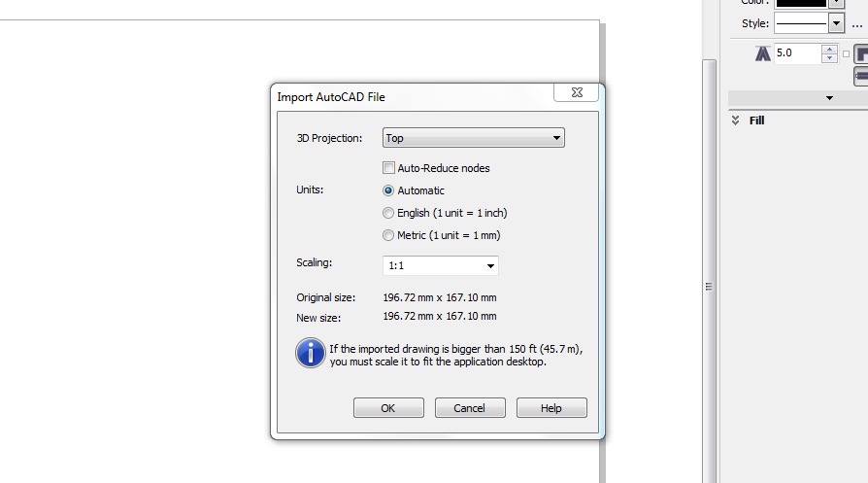Select Metric (1 unit = 1 mm)

pos(388,235)
